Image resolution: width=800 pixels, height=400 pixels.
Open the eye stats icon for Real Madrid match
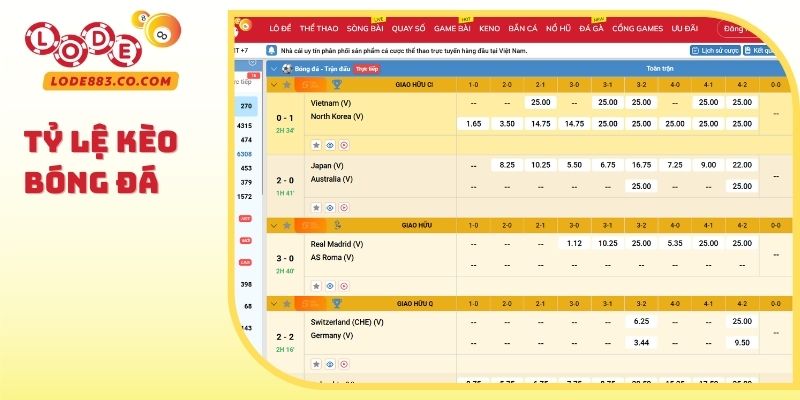pyautogui.click(x=330, y=286)
